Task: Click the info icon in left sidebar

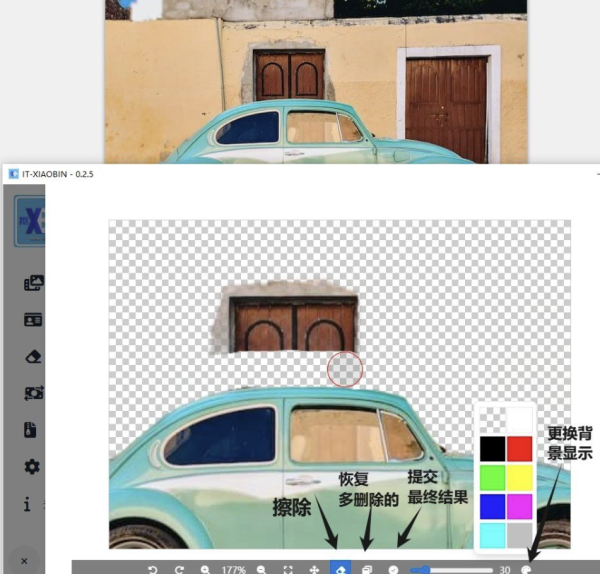Action: [x=27, y=503]
